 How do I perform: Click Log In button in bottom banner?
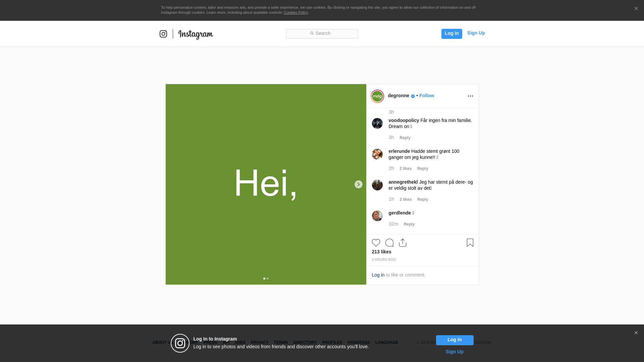(454, 340)
